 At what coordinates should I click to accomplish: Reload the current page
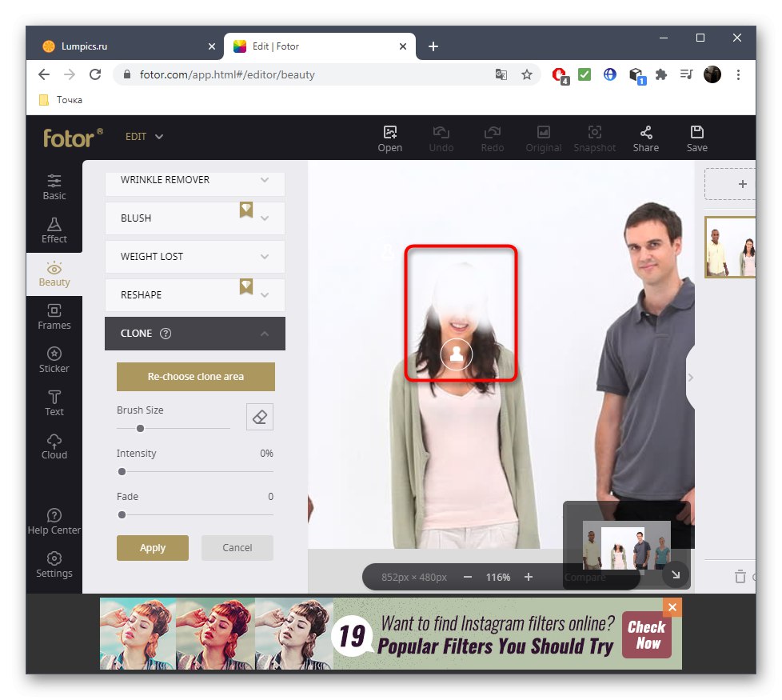(95, 74)
